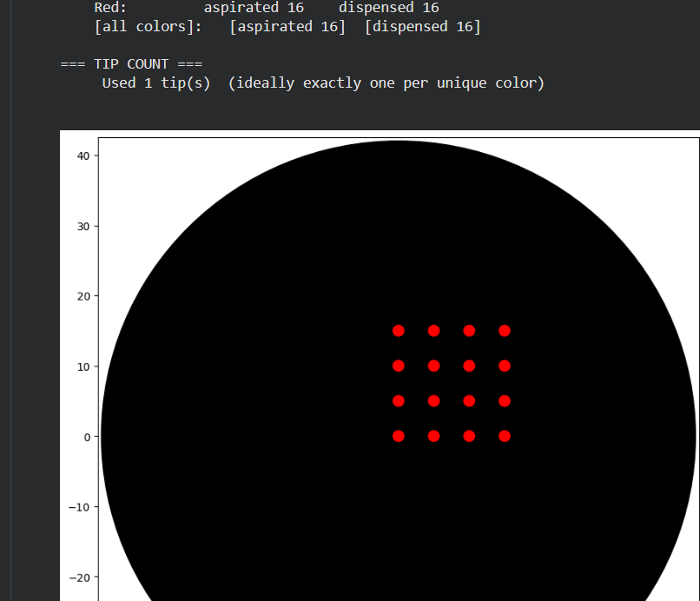Click the 'Red:' label in the output
This screenshot has width=700, height=601.
[110, 8]
